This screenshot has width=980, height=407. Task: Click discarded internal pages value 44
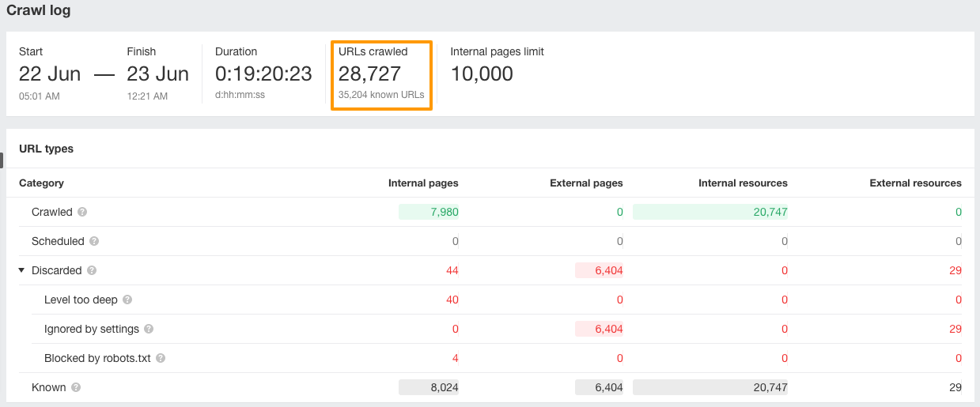click(x=452, y=271)
